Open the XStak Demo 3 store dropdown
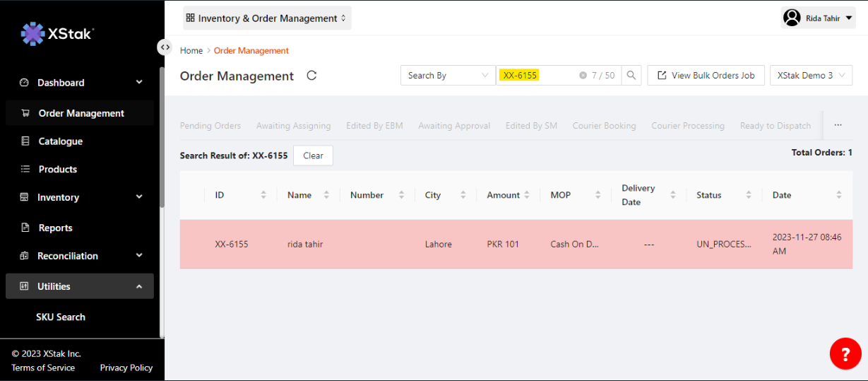Image resolution: width=868 pixels, height=381 pixels. (x=811, y=76)
